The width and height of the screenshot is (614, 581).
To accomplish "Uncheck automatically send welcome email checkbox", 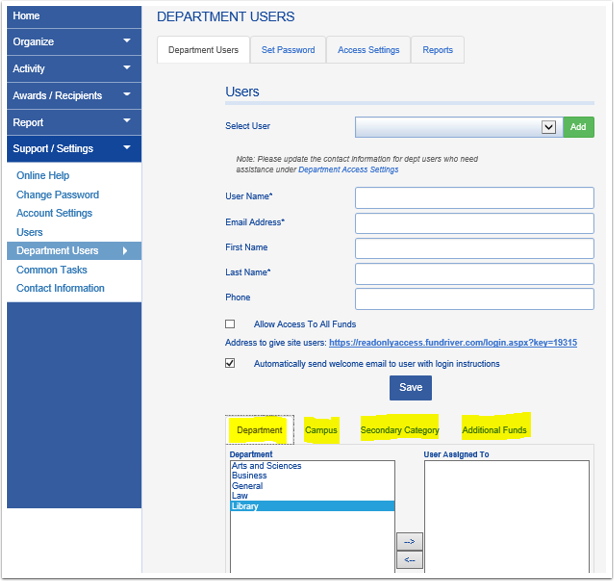I will (x=230, y=363).
